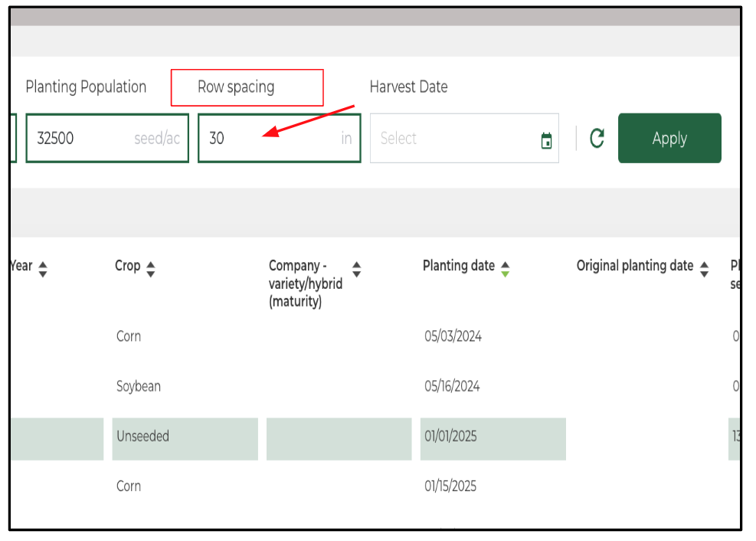Sort by Original planting date arrows
This screenshot has width=756, height=541.
[704, 269]
